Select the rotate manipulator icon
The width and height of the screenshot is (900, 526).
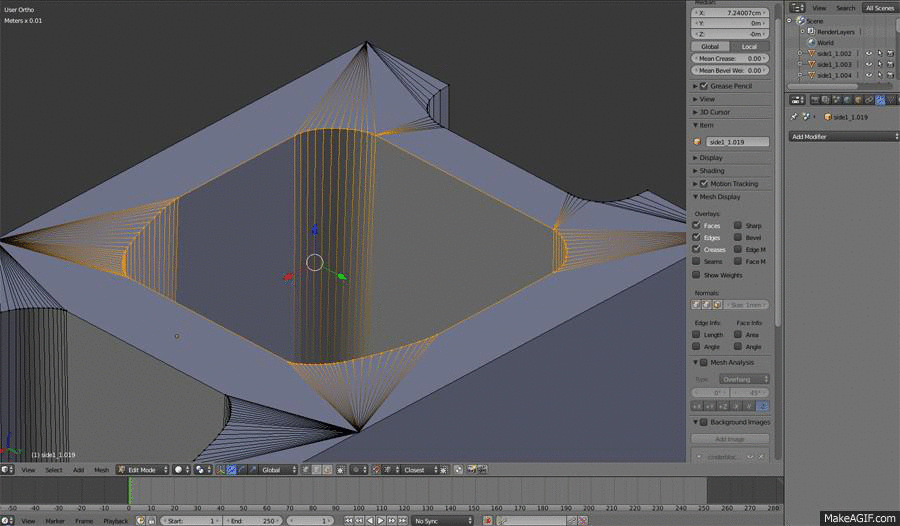click(x=242, y=470)
